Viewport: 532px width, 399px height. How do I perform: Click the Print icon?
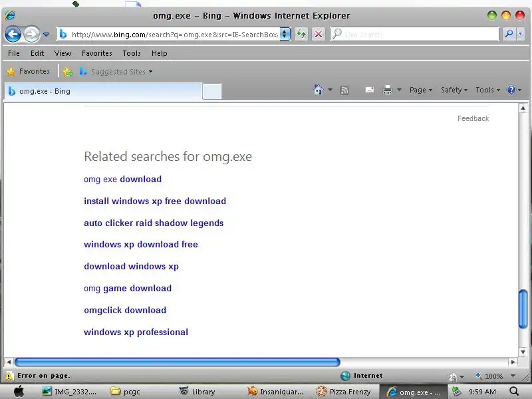[x=387, y=90]
